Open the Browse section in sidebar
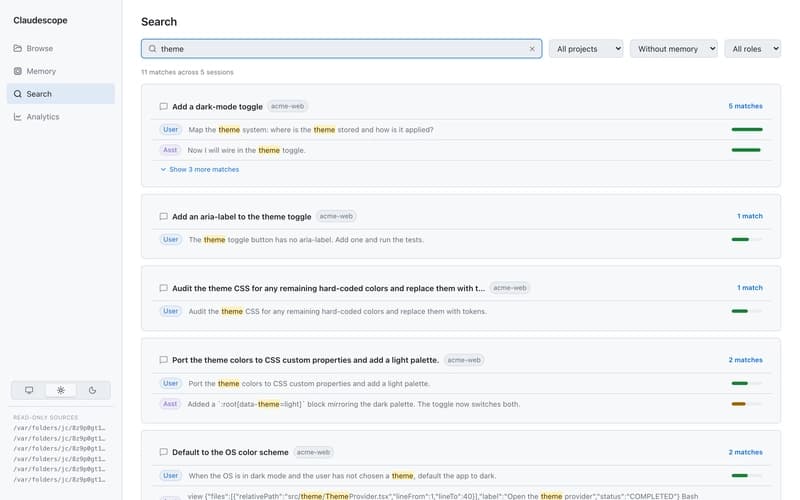This screenshot has width=800, height=500. coord(60,48)
